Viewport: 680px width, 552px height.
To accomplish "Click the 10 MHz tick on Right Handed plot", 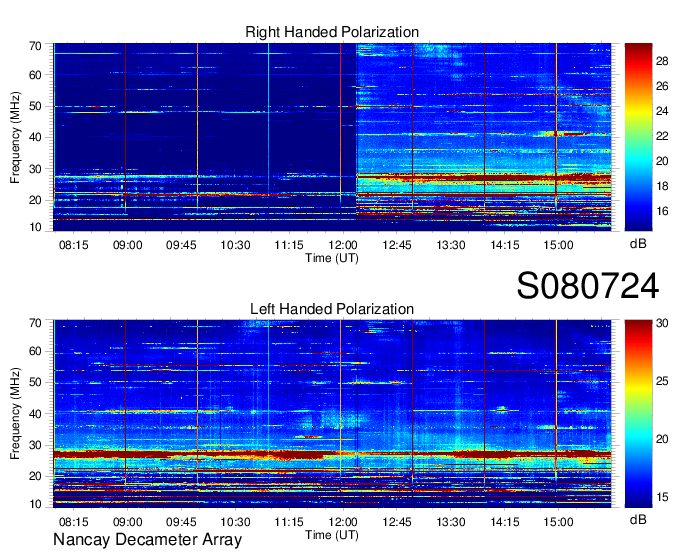I will (35, 227).
